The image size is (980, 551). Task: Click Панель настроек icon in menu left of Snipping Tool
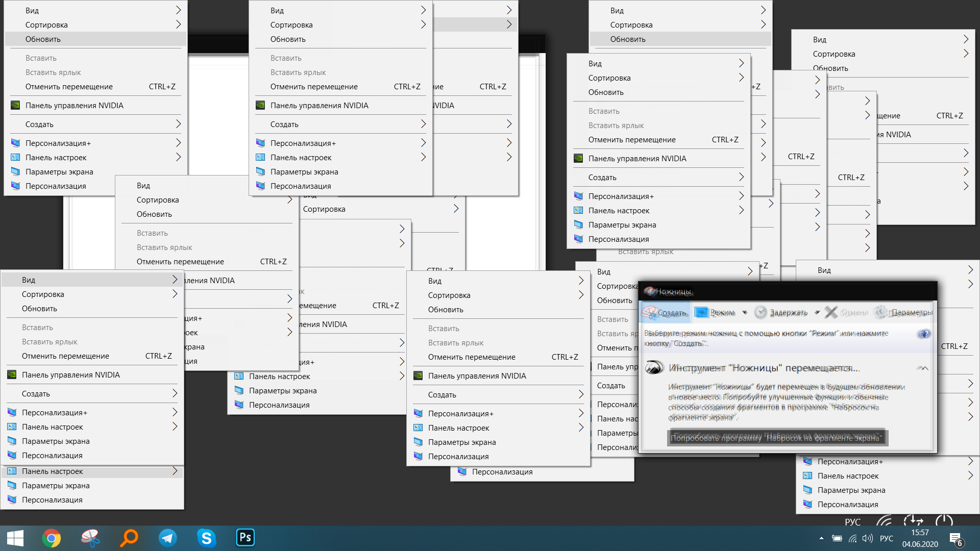(418, 428)
